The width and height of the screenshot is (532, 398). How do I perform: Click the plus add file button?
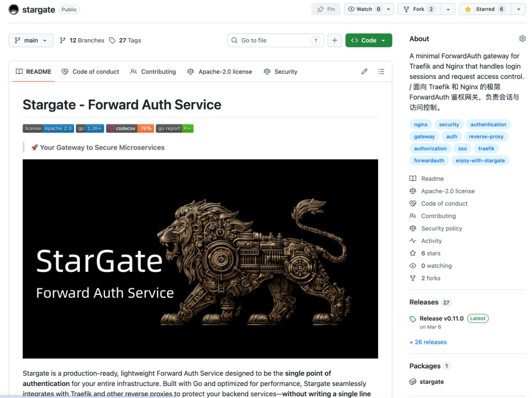click(335, 40)
